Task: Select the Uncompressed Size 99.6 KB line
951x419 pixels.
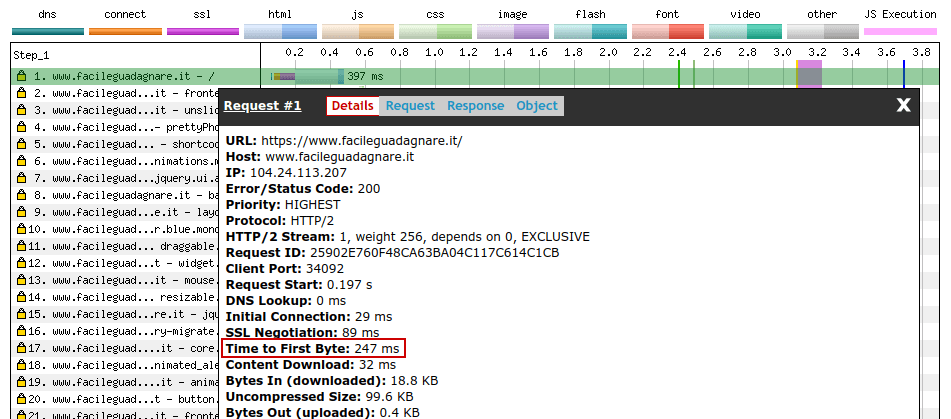Action: 320,397
